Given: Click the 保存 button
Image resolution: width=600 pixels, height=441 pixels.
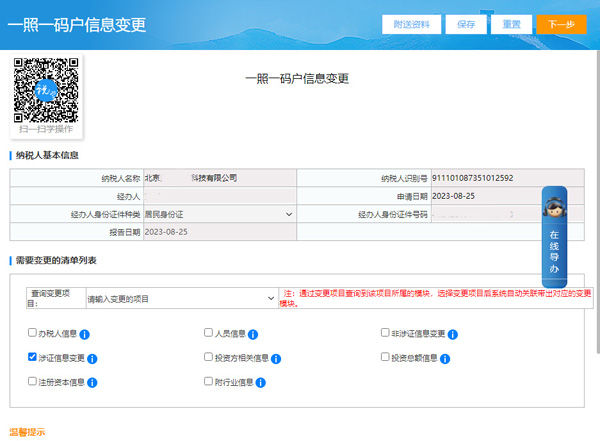Looking at the screenshot, I should point(466,24).
